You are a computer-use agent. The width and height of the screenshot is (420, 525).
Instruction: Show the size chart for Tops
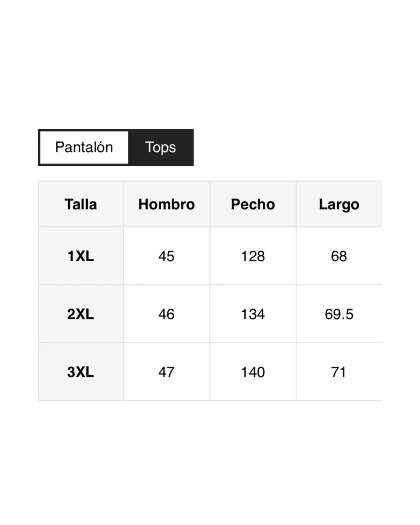click(x=160, y=148)
